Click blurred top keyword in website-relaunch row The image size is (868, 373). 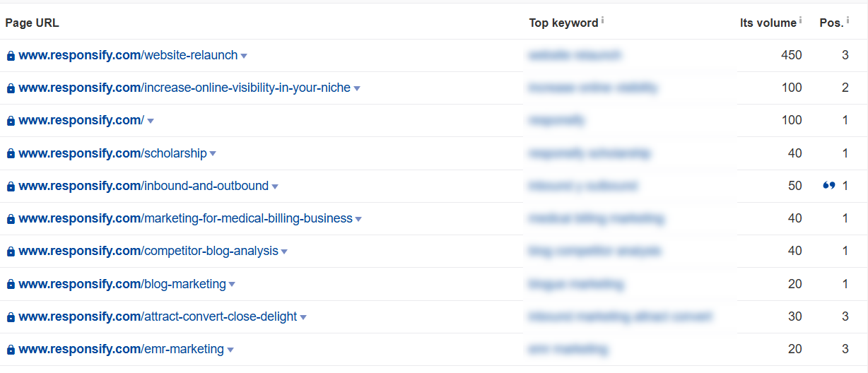[575, 55]
